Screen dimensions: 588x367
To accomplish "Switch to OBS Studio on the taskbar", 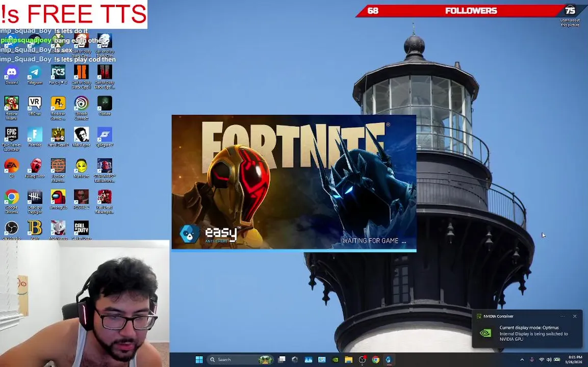I will pyautogui.click(x=362, y=359).
